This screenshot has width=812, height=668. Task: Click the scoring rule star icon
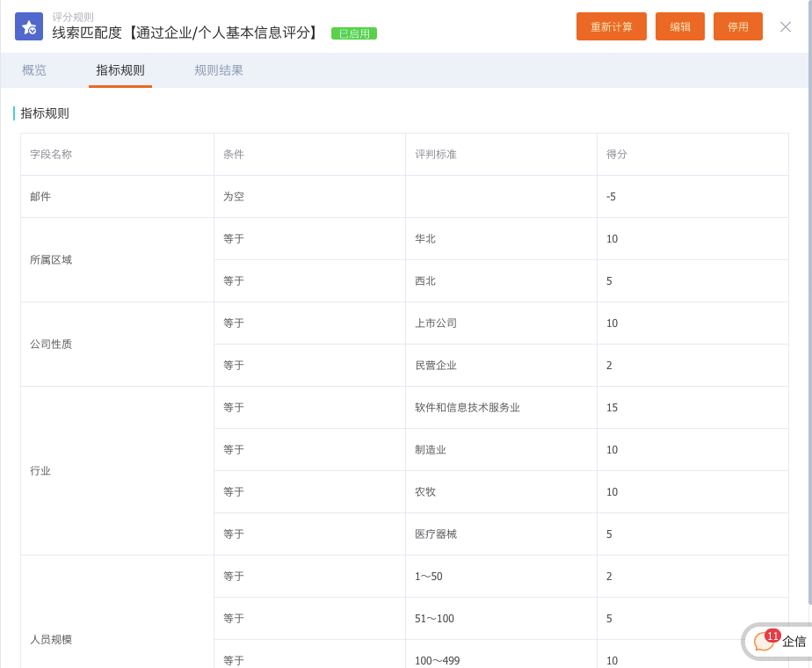tap(29, 26)
